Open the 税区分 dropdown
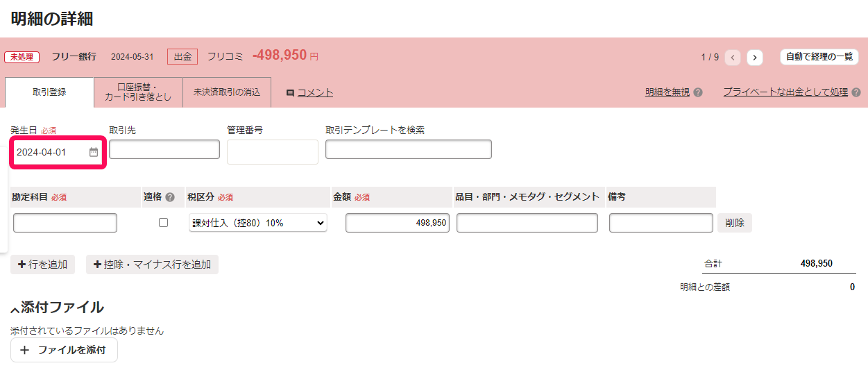868x386 pixels. point(258,223)
